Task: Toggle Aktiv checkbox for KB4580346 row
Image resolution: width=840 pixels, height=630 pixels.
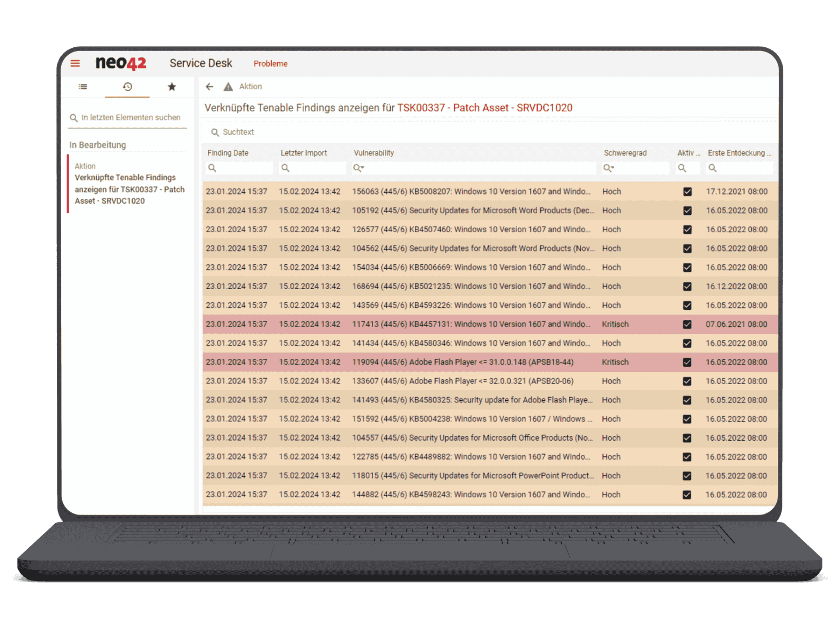Action: (687, 343)
